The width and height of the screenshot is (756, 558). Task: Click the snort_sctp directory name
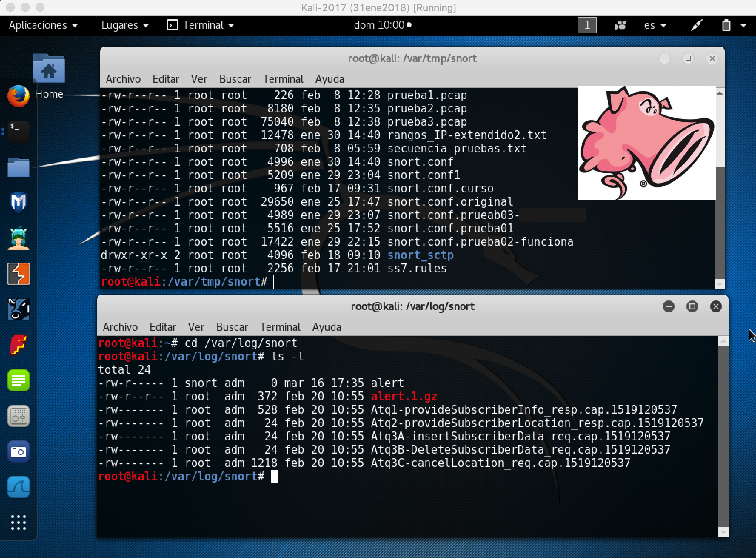421,255
